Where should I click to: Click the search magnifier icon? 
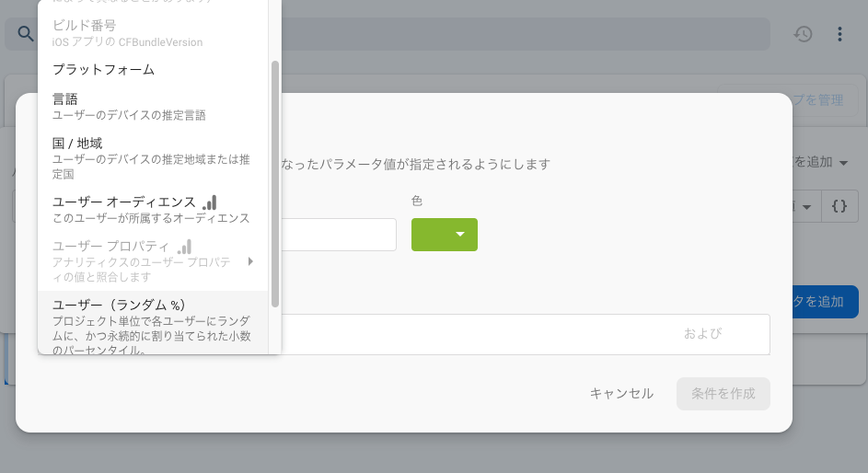pyautogui.click(x=26, y=34)
